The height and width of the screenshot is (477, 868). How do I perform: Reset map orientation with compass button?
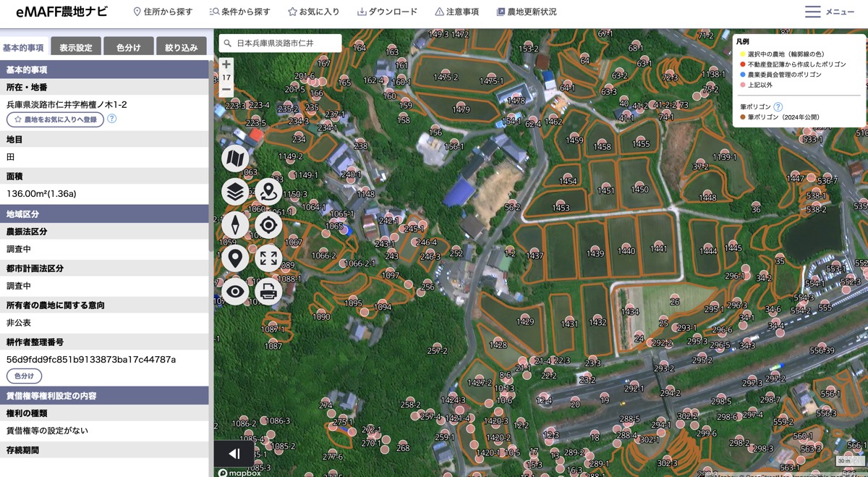tap(235, 225)
